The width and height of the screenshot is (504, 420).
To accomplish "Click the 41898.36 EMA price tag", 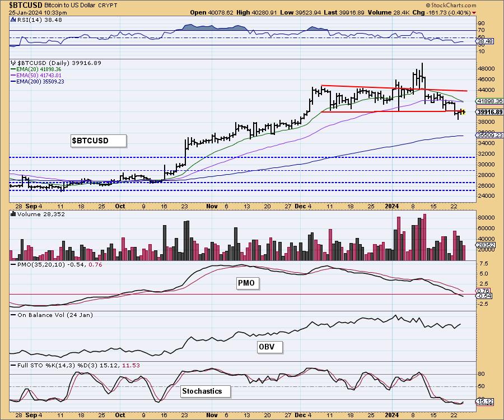I will 489,101.
